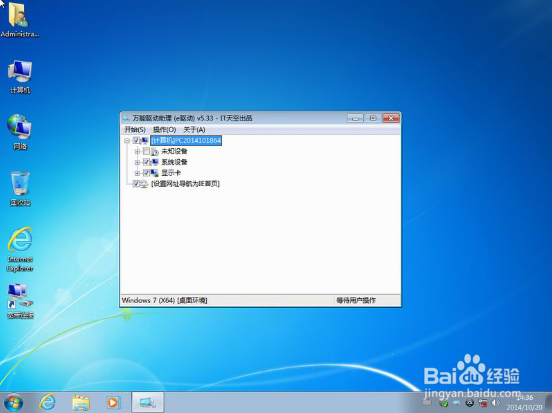
Task: Select the 未知设备 tree row text
Action: [x=174, y=151]
